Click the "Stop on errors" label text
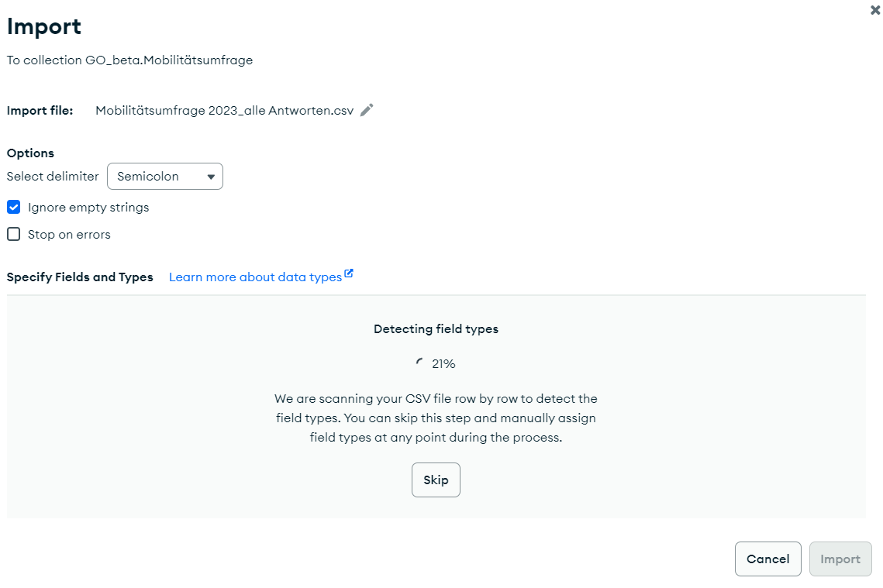 coord(69,235)
